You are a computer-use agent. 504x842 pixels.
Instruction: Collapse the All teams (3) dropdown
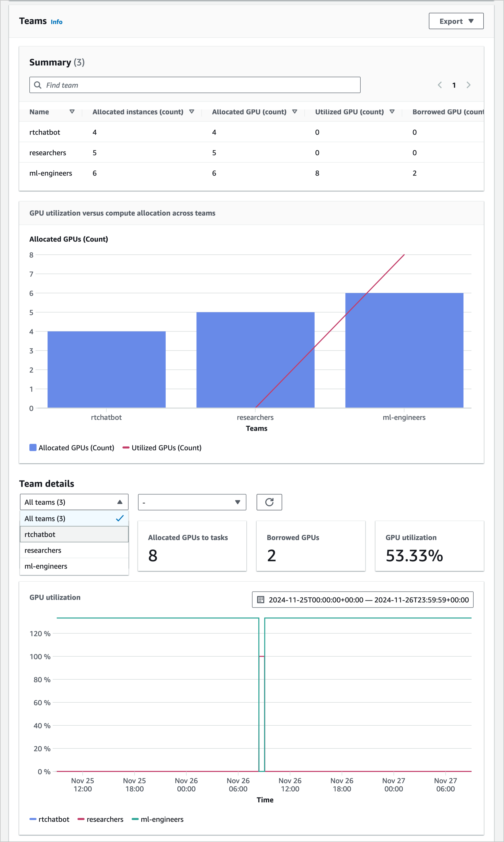(74, 502)
